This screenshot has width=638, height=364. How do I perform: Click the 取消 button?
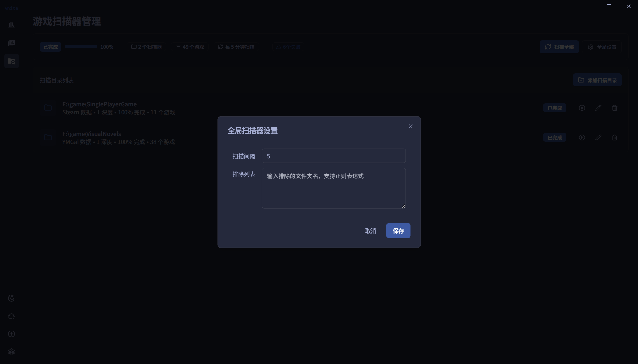(371, 231)
